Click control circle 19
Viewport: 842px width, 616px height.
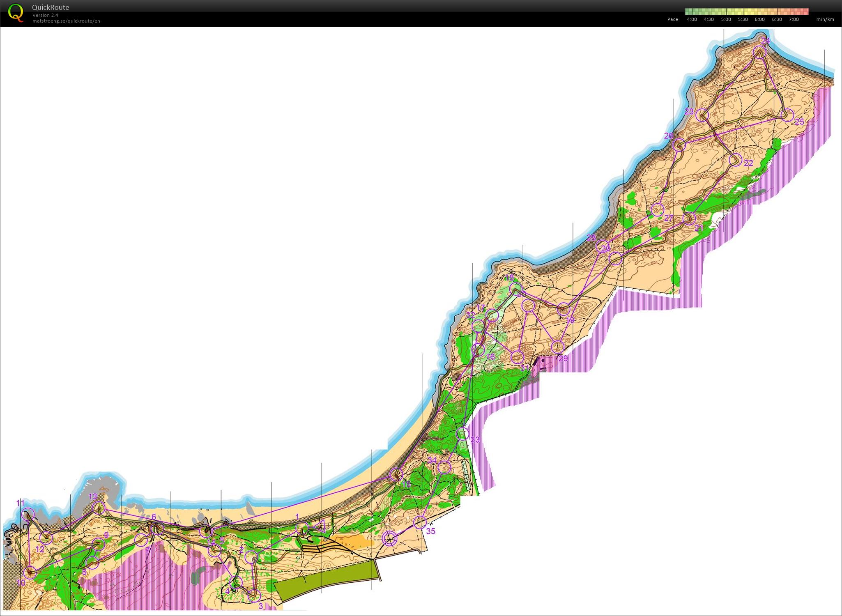(x=564, y=309)
